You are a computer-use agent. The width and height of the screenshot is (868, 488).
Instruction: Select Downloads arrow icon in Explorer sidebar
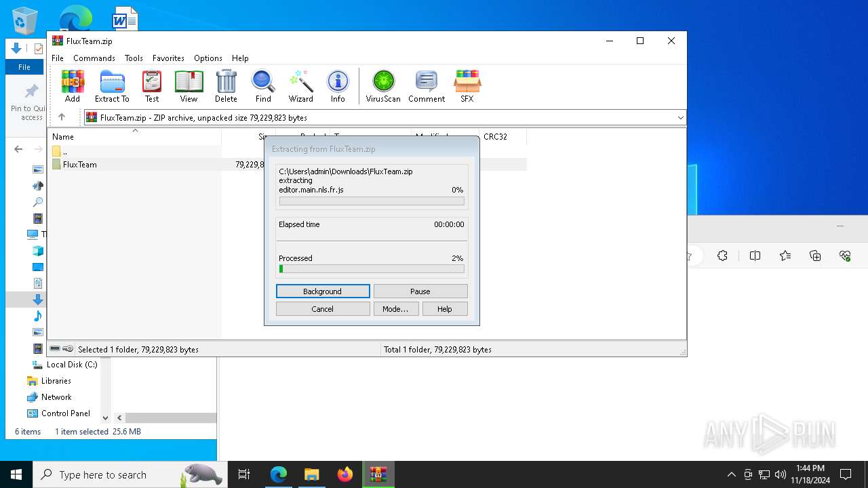[38, 300]
